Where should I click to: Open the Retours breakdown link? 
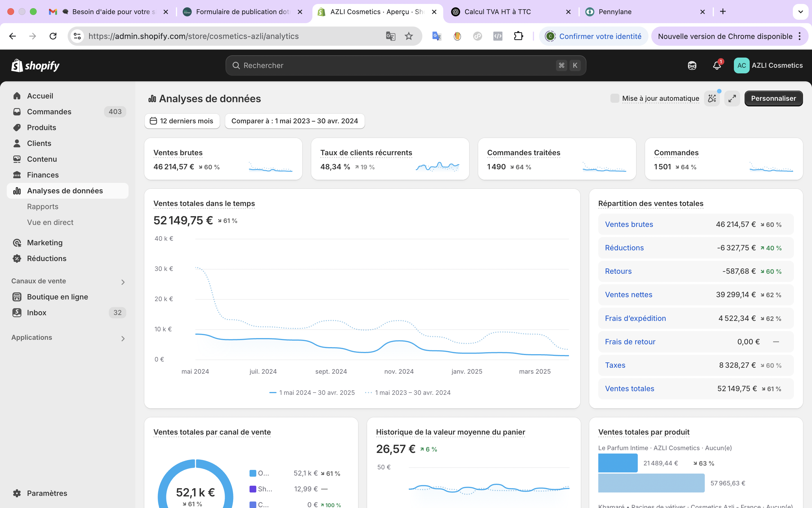[618, 271]
